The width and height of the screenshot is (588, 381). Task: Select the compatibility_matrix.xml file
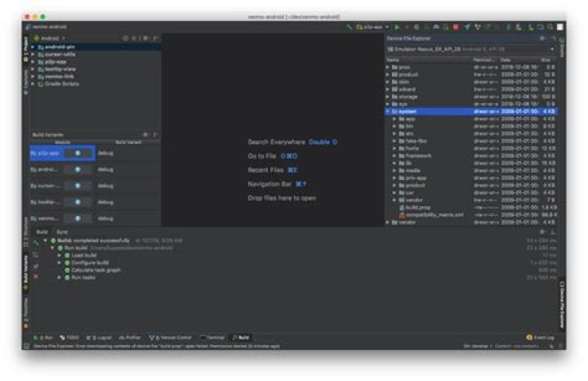click(x=434, y=215)
